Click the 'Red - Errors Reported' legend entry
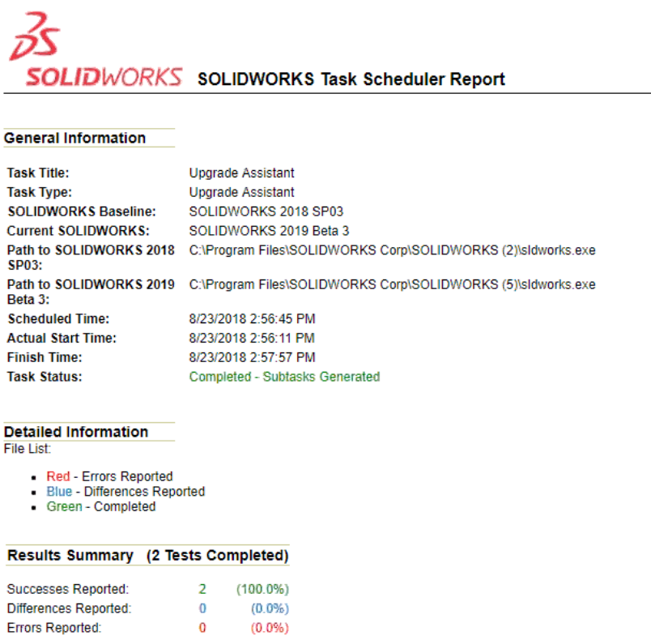651x644 pixels. (109, 476)
